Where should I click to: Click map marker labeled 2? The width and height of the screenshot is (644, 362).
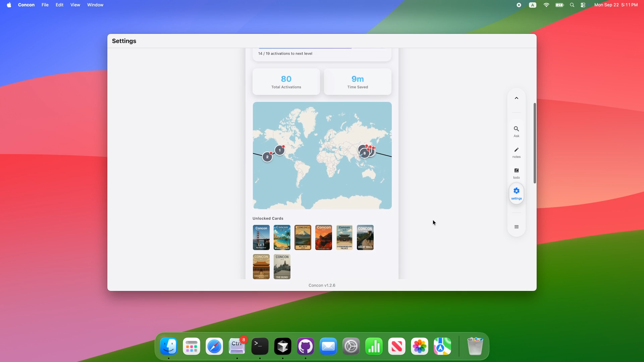[x=267, y=157]
